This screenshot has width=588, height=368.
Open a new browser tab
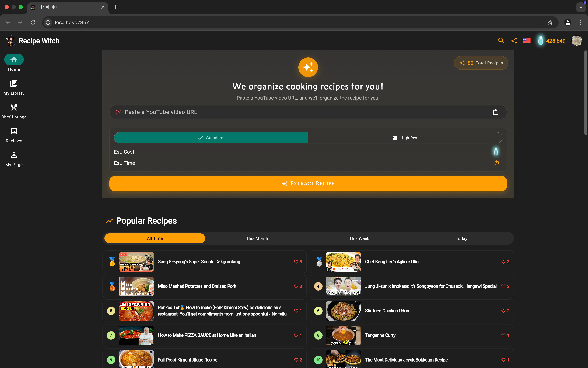point(115,7)
